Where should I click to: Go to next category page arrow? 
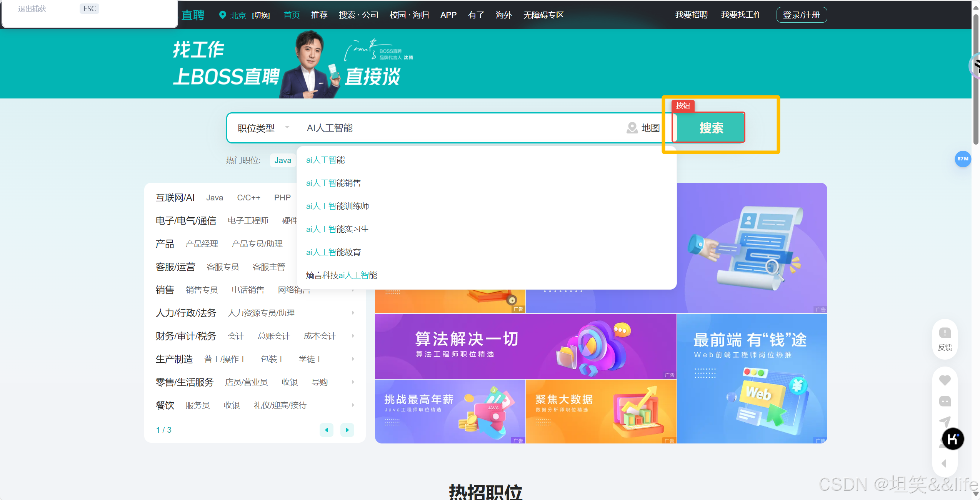(x=347, y=430)
